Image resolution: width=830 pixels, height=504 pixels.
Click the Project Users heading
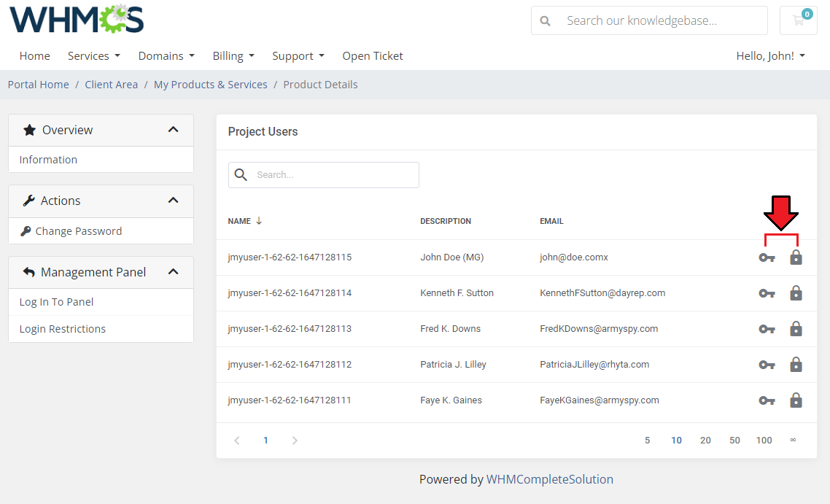(263, 131)
